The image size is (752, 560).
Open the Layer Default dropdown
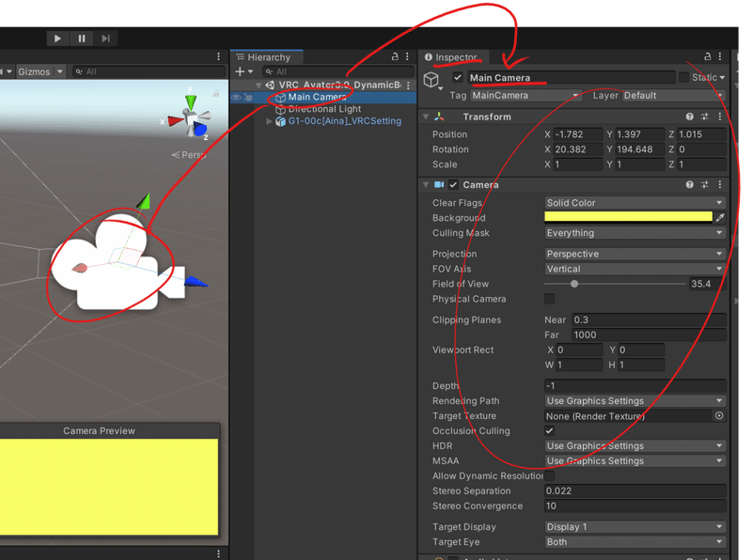pos(674,96)
